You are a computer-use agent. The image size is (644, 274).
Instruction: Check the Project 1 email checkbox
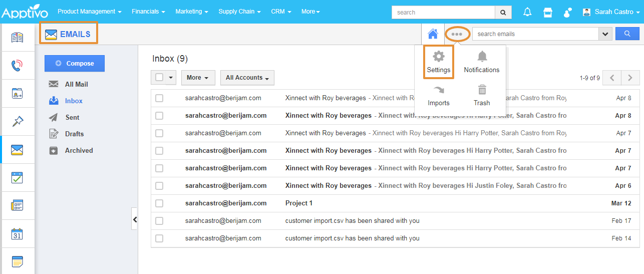point(159,203)
